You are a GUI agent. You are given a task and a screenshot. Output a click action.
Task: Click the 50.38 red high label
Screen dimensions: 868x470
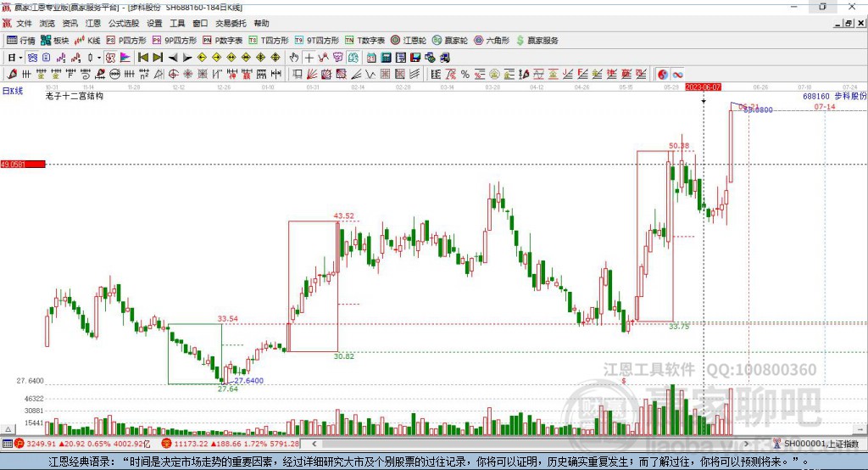point(679,146)
